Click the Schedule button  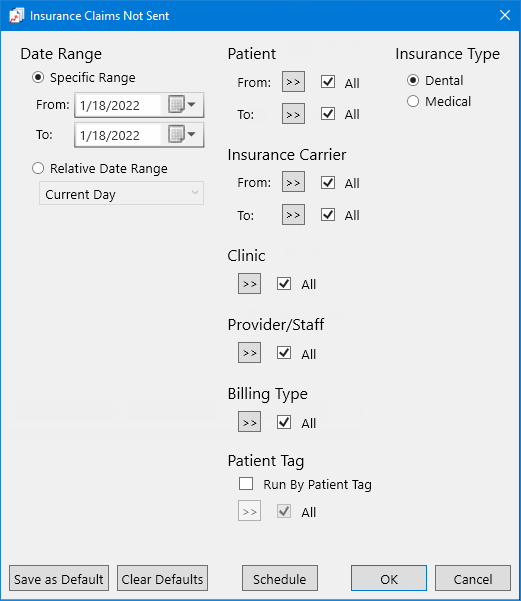coord(280,578)
